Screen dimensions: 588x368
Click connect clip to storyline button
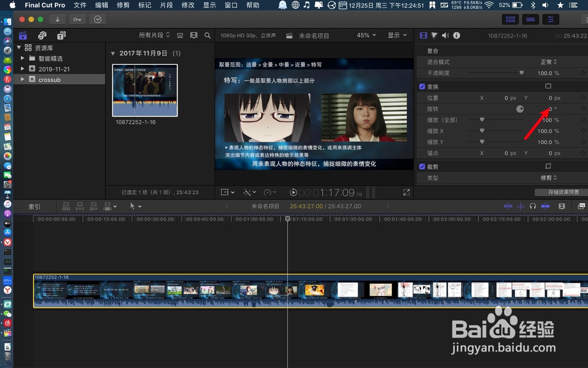point(66,205)
